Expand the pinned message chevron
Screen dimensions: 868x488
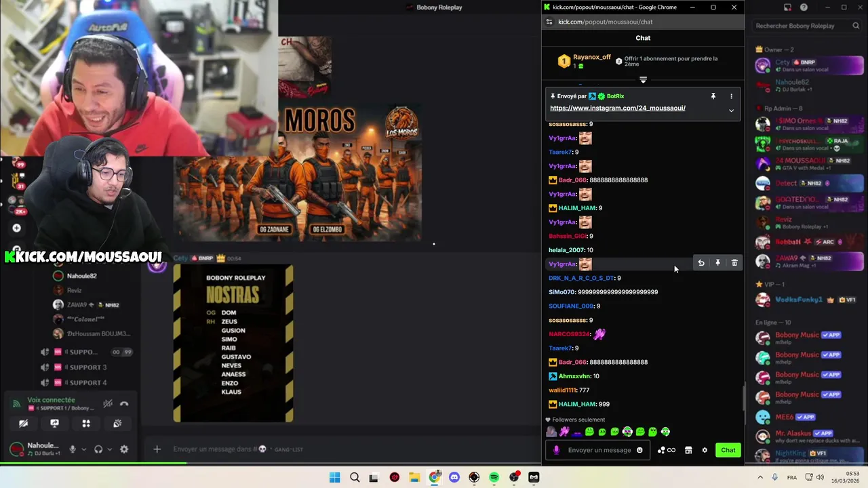(x=731, y=110)
